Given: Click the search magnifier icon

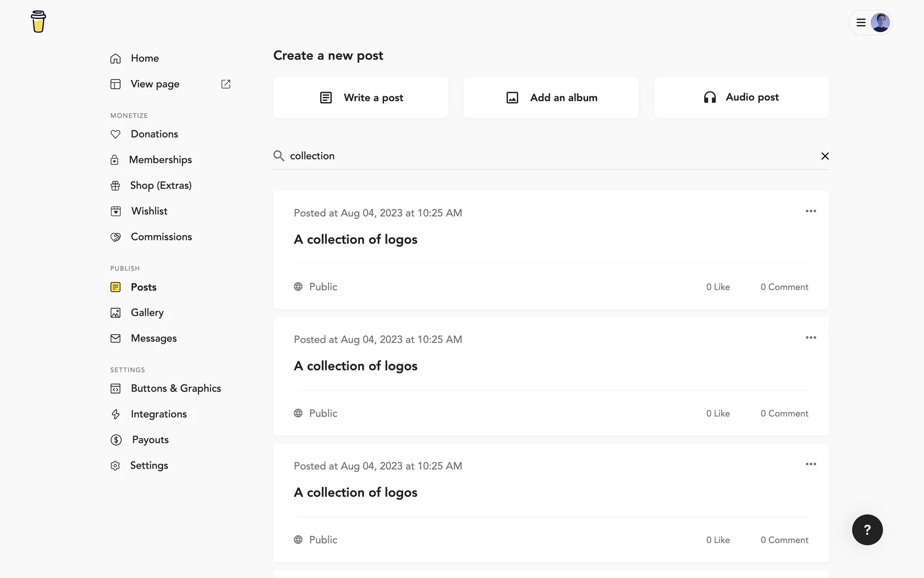Looking at the screenshot, I should click(279, 156).
